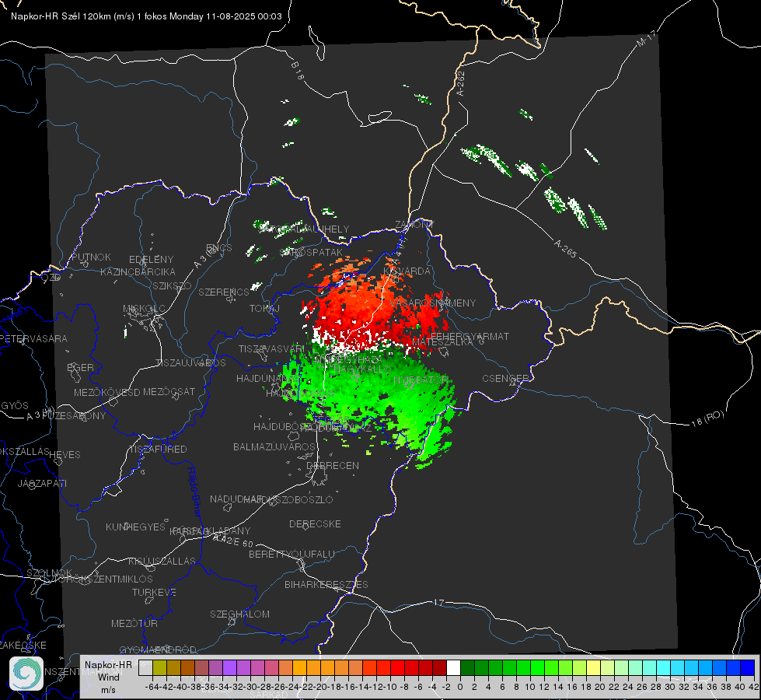Click the Hajdú-Bihar county label
761x700 pixels.
(194, 492)
